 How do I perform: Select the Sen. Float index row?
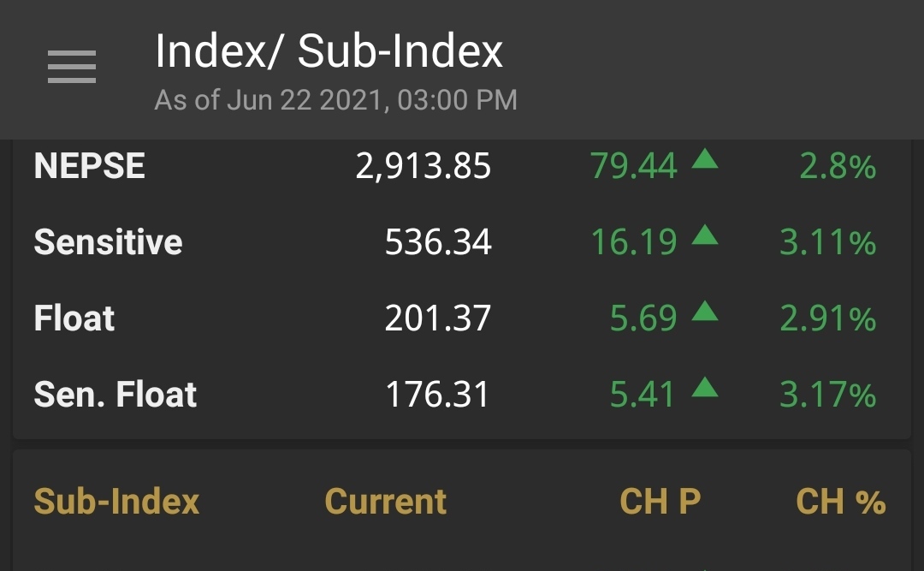point(462,394)
